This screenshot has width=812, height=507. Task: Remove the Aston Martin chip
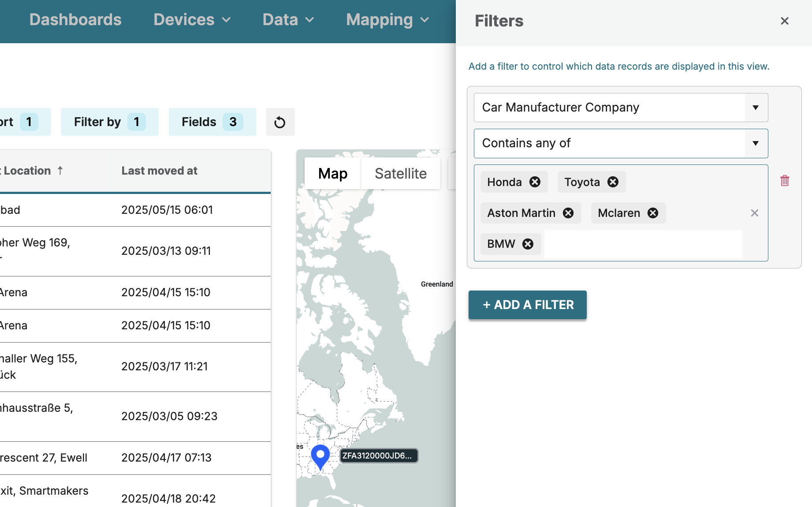(568, 213)
